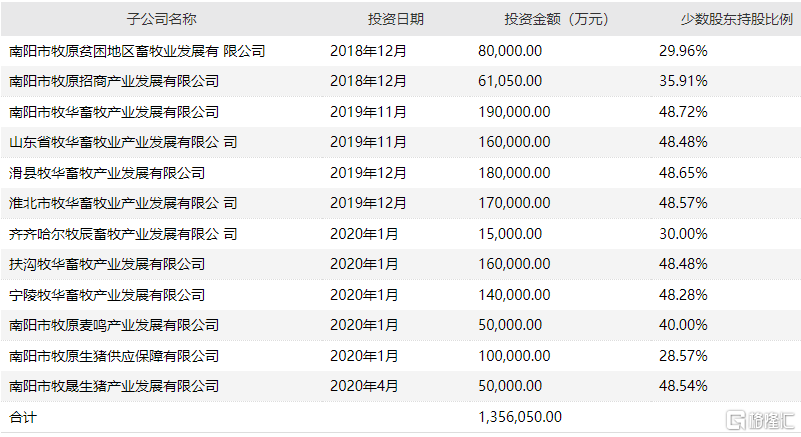Screen dimensions: 801x437
Task: Click the 2020年1月 date in 麦鸣产业 row
Action: pos(364,325)
